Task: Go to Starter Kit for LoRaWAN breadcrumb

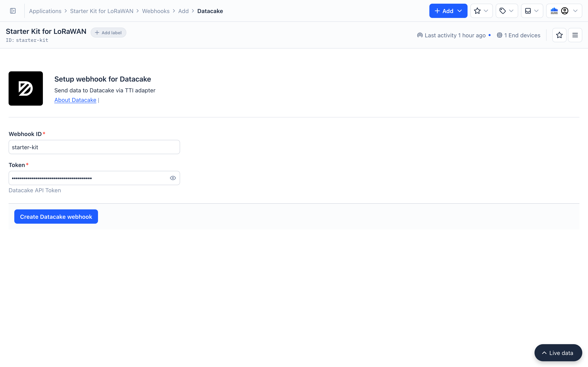Action: 101,11
